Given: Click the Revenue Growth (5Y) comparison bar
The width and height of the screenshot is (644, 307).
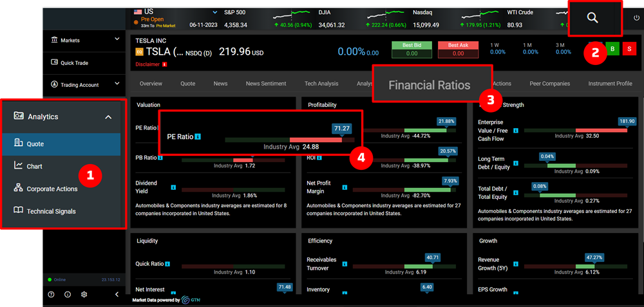Looking at the screenshot, I should tap(575, 266).
